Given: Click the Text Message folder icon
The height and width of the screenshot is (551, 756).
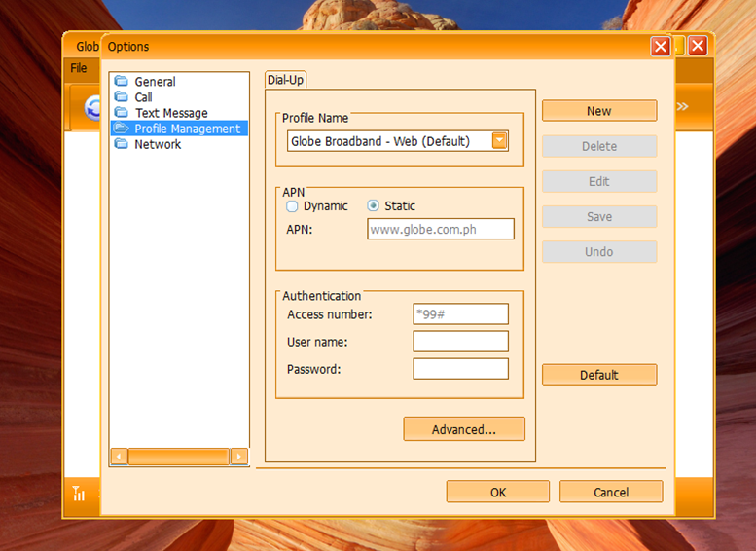Looking at the screenshot, I should coord(122,112).
